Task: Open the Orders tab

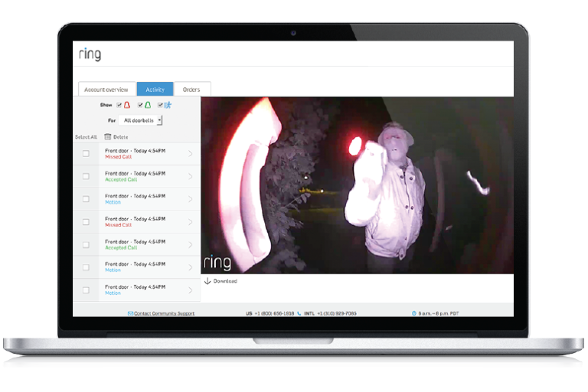Action: (192, 90)
